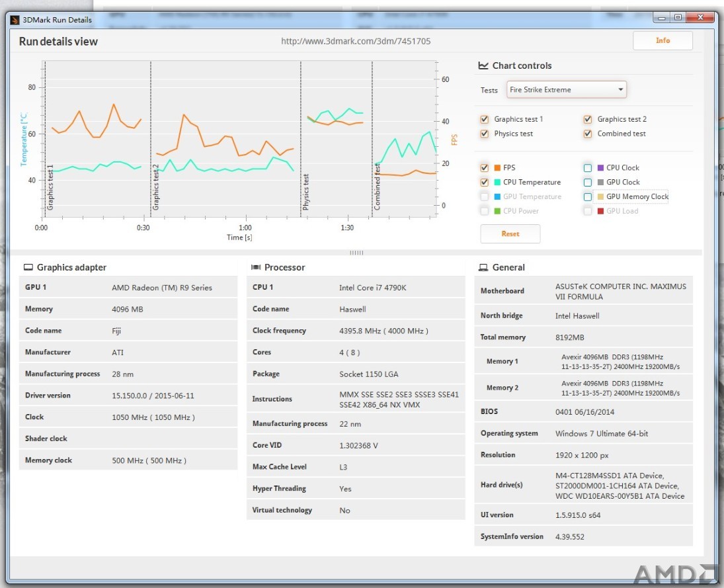
Task: Click the Info button
Action: 663,40
